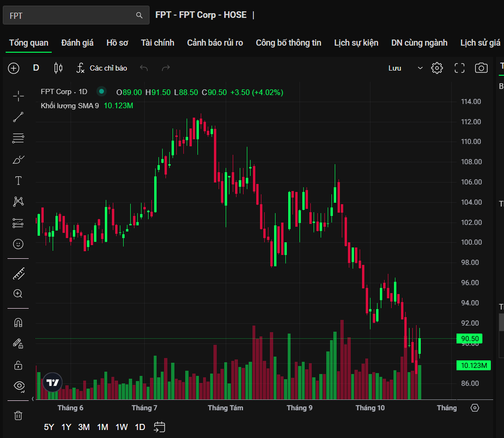Select the trend line drawing tool
The image size is (504, 438).
(x=18, y=117)
